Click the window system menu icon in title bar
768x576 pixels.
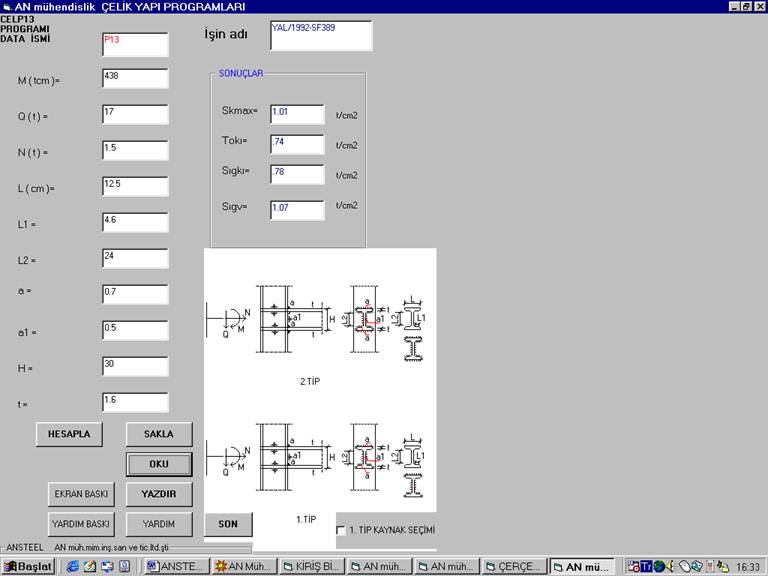pos(6,7)
